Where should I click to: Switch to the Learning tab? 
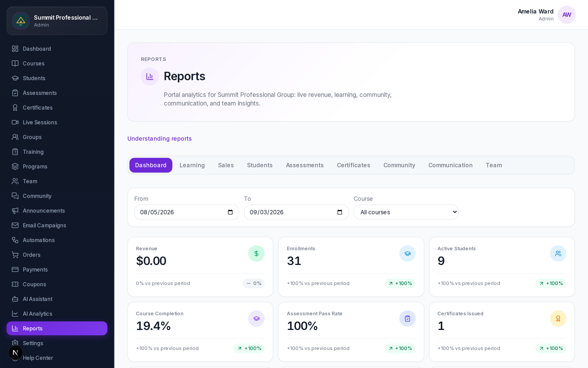point(192,165)
